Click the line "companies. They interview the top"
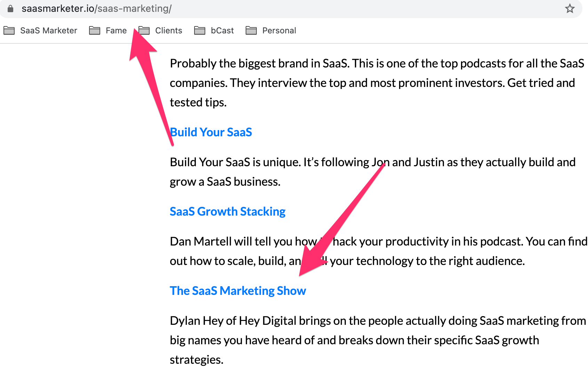This screenshot has width=588, height=370. pyautogui.click(x=372, y=83)
